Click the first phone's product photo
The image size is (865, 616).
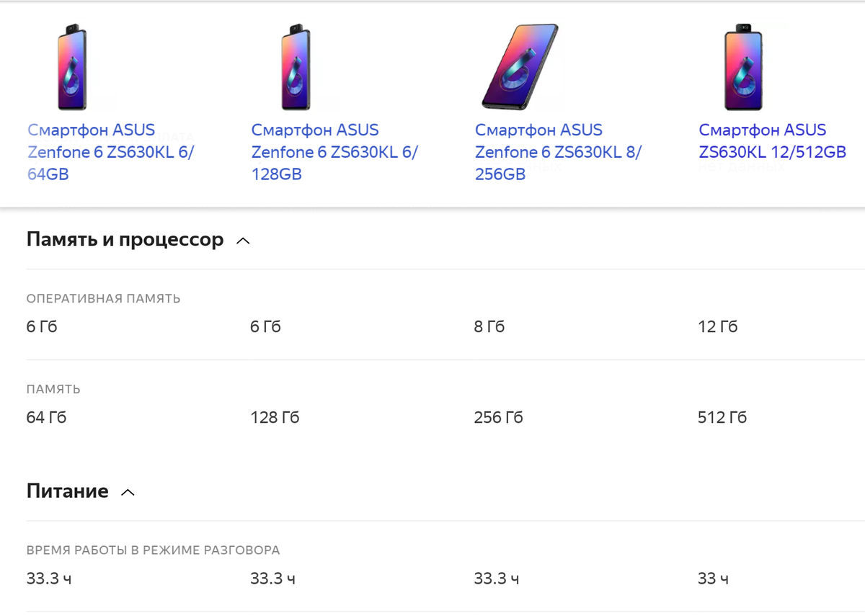coord(71,66)
